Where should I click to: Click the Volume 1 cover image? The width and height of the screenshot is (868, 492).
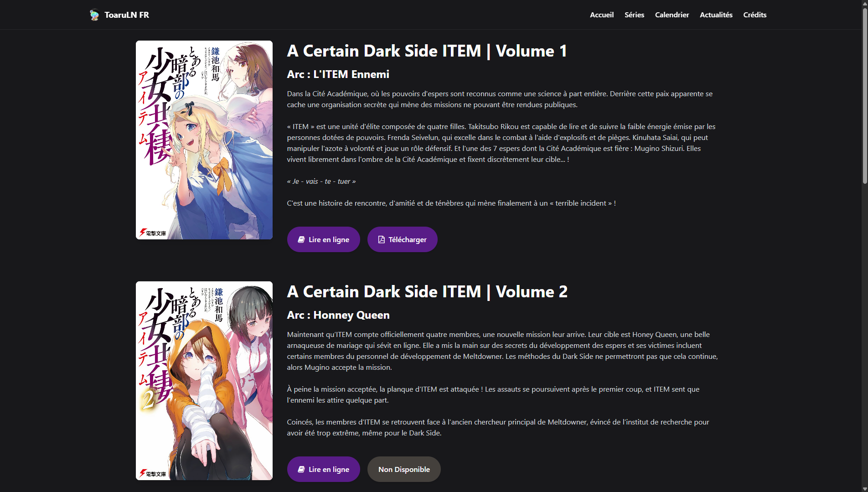(204, 140)
